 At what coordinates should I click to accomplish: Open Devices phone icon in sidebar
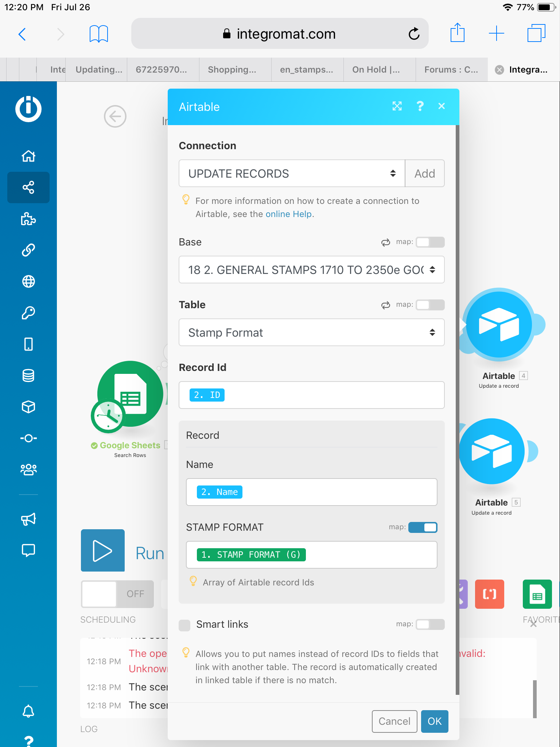[28, 344]
